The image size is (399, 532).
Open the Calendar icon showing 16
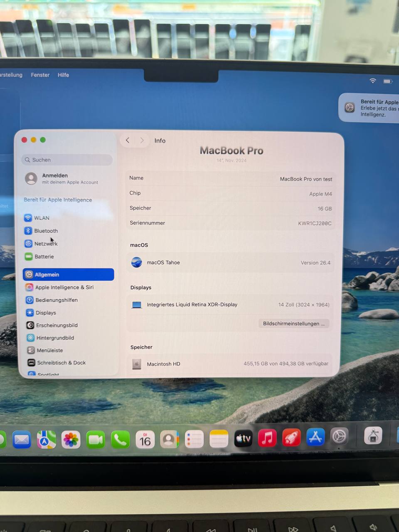click(x=145, y=440)
